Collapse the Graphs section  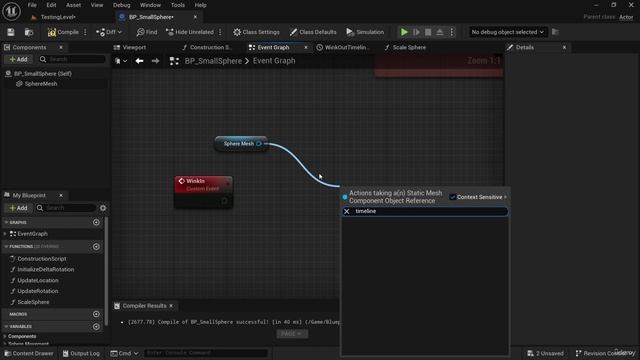pyautogui.click(x=6, y=222)
